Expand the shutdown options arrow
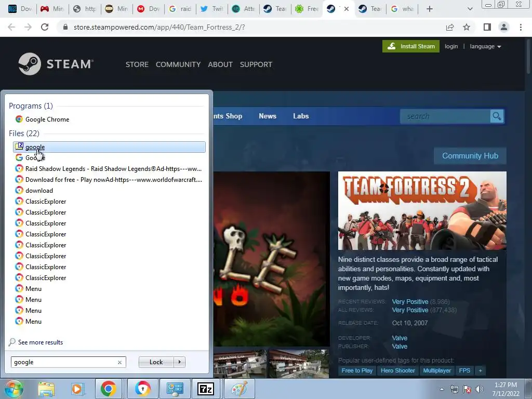The height and width of the screenshot is (399, 532). [x=180, y=362]
